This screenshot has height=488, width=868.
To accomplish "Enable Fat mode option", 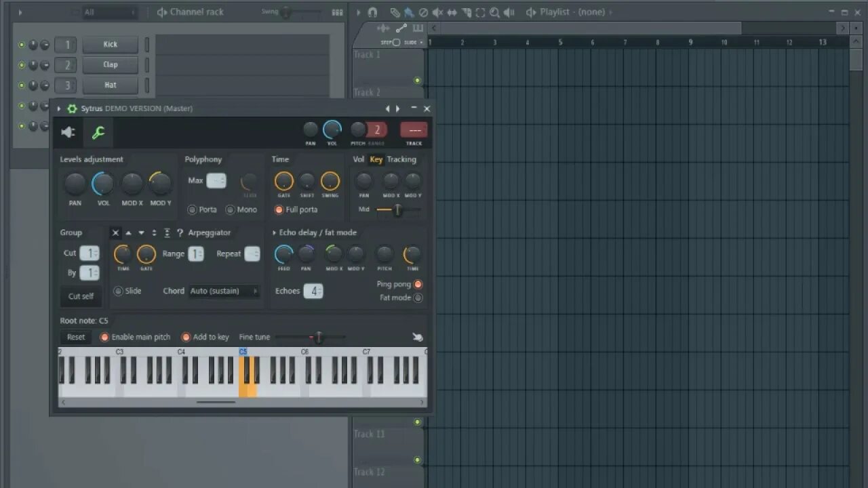I will click(x=418, y=298).
